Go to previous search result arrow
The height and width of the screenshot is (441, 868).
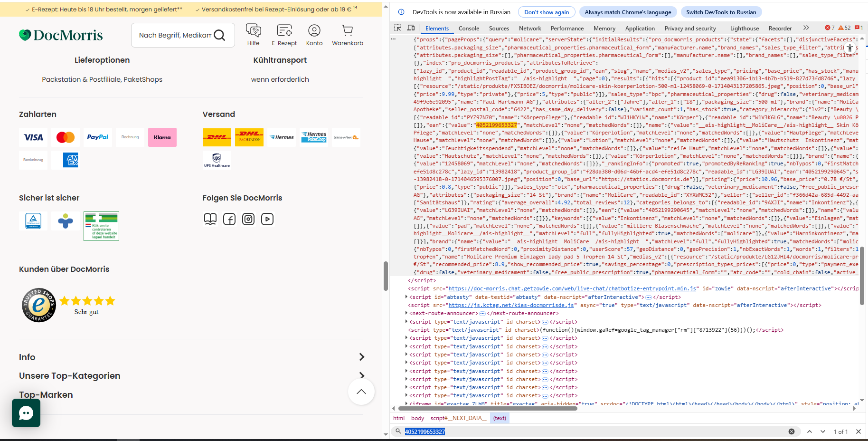pos(810,431)
